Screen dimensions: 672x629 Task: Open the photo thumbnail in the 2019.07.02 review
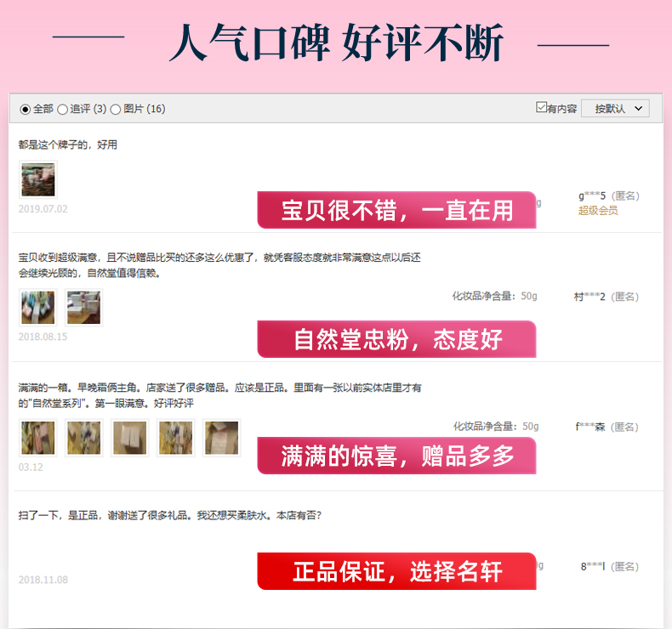pyautogui.click(x=38, y=179)
